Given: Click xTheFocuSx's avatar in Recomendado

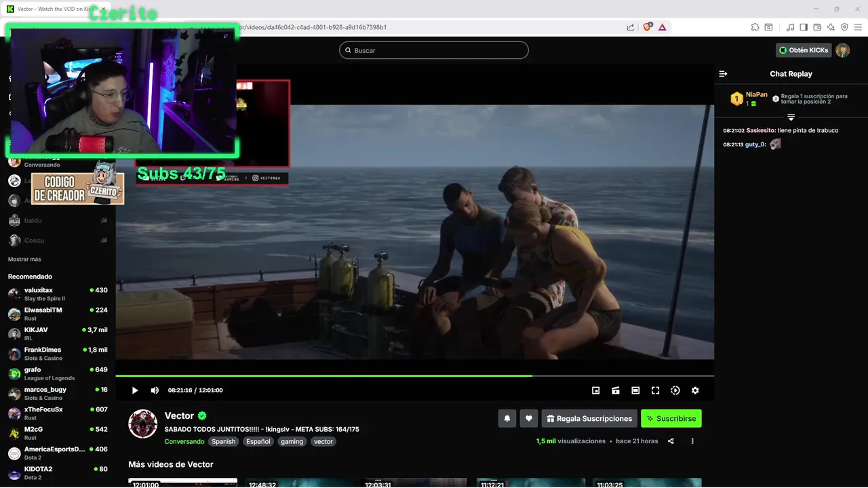Looking at the screenshot, I should click(x=14, y=413).
